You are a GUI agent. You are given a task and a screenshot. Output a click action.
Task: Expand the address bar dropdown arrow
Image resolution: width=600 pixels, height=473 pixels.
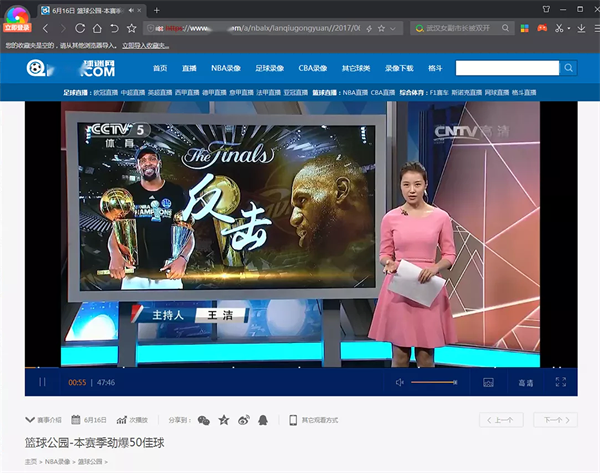(393, 28)
